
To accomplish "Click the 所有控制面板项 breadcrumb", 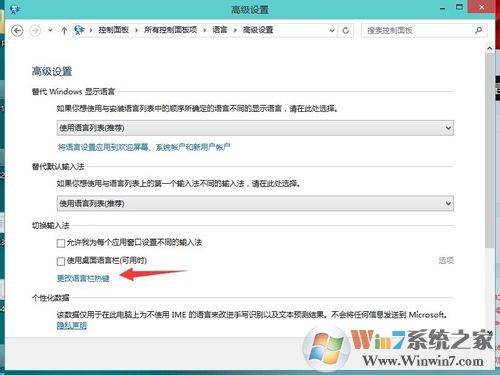I will tap(170, 30).
